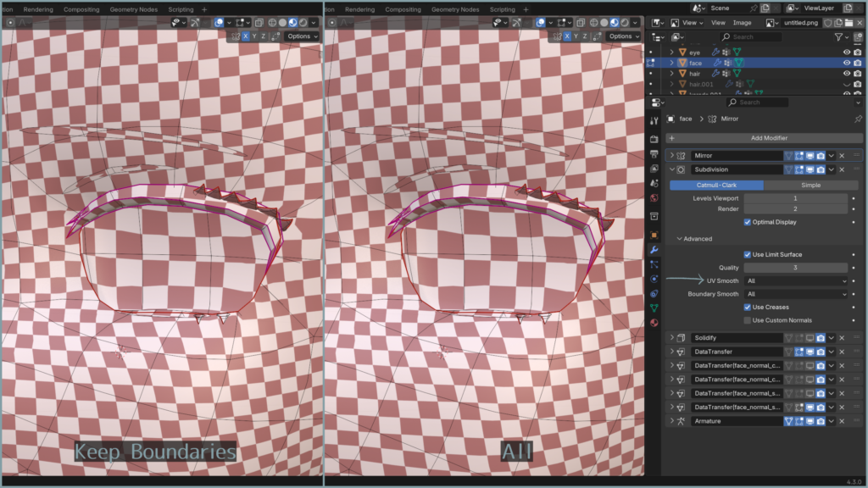
Task: Toggle Solidify modifier viewport display icon
Action: pos(810,338)
